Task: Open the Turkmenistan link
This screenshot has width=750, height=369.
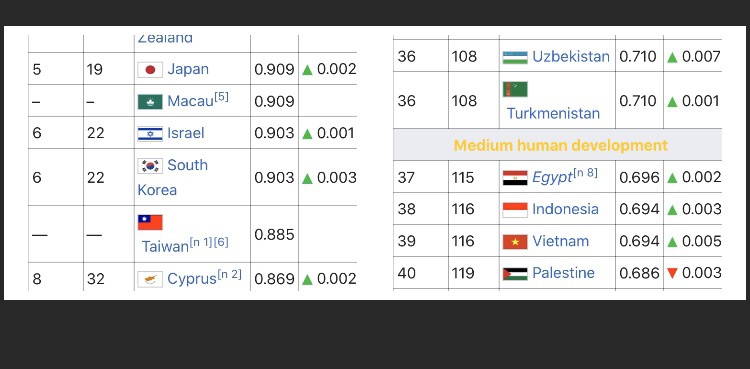Action: [553, 113]
